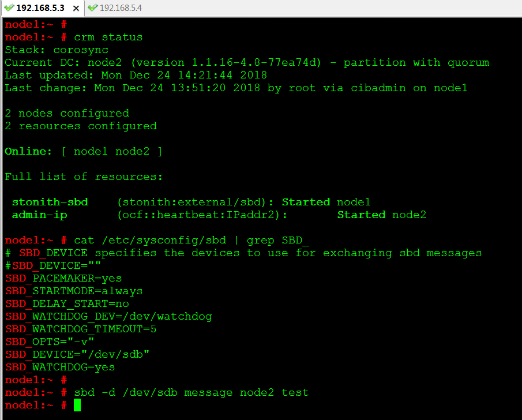
Task: Click the green check icon on 192.168.5.3 tab
Action: point(9,8)
